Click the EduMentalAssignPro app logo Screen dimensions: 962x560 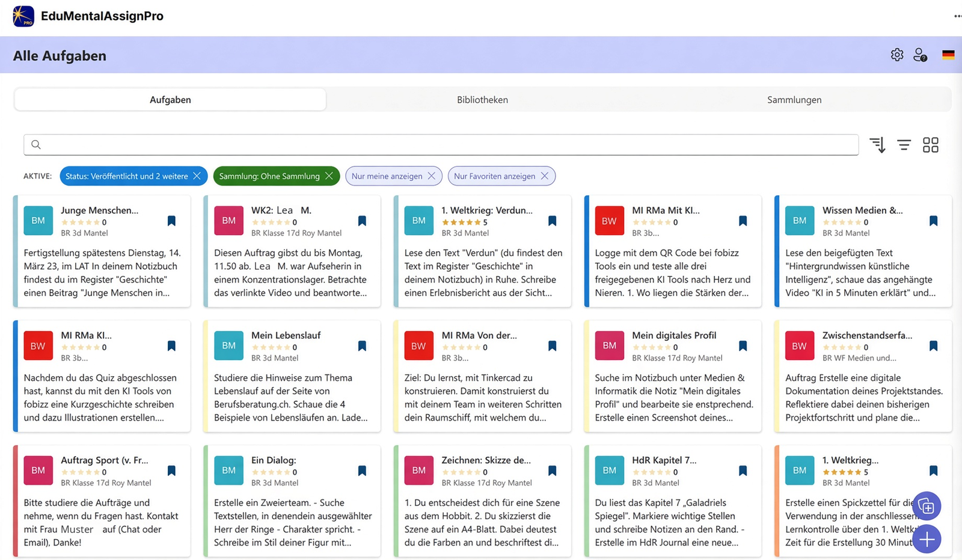point(23,16)
